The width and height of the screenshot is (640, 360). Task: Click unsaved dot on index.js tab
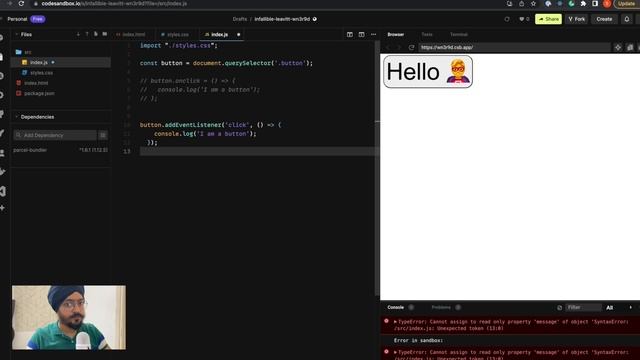tap(239, 35)
